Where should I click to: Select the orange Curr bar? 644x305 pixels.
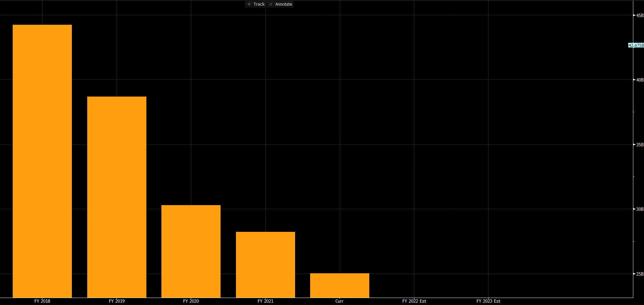[340, 285]
